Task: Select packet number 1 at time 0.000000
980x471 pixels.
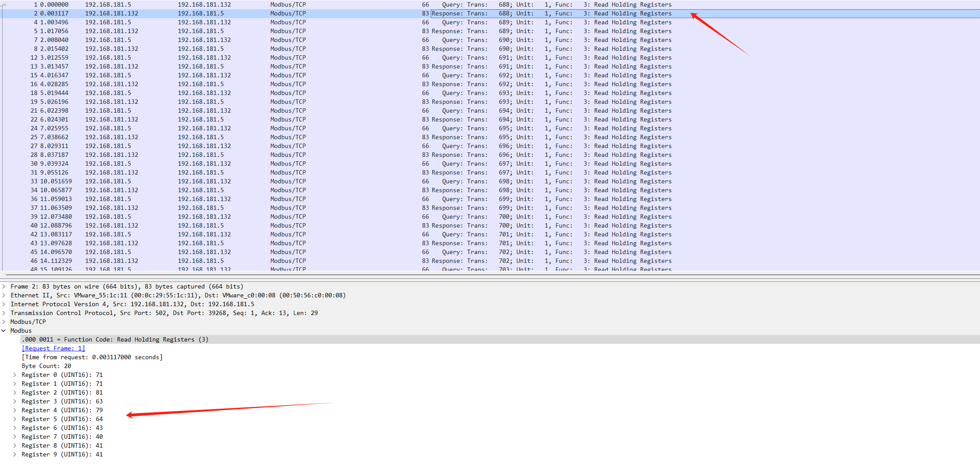Action: point(177,5)
